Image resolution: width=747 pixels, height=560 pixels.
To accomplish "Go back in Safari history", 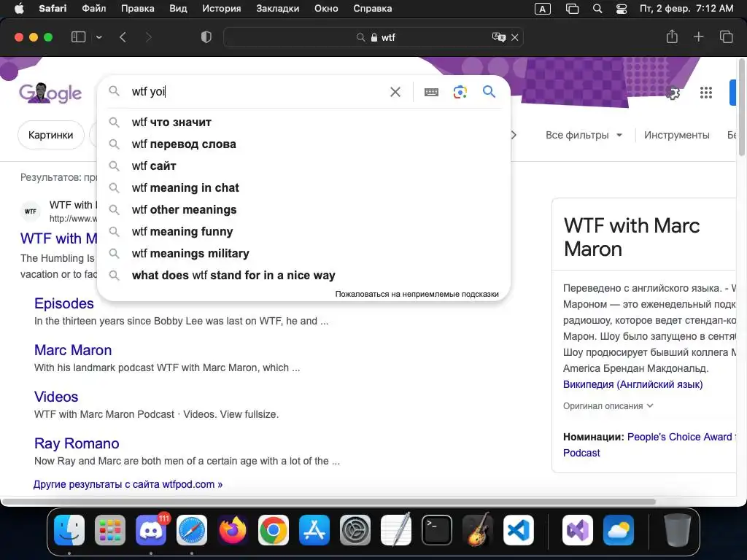I will (x=123, y=37).
